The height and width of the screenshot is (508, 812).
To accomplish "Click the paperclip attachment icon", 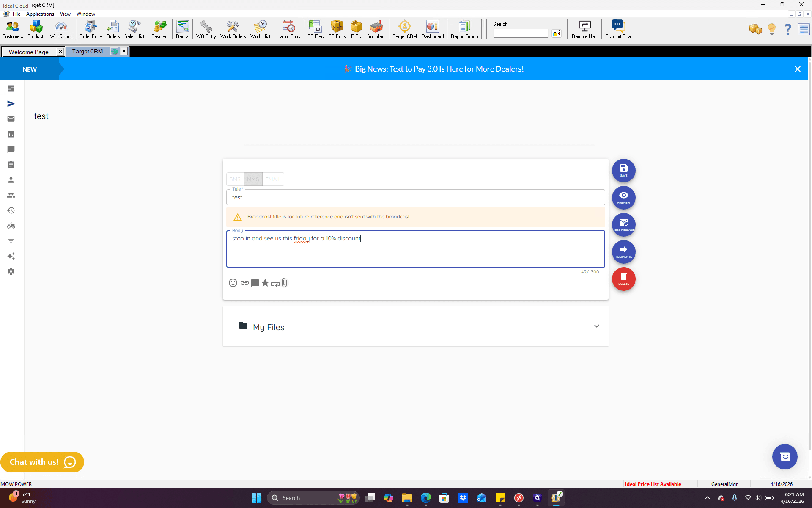I will pyautogui.click(x=285, y=283).
